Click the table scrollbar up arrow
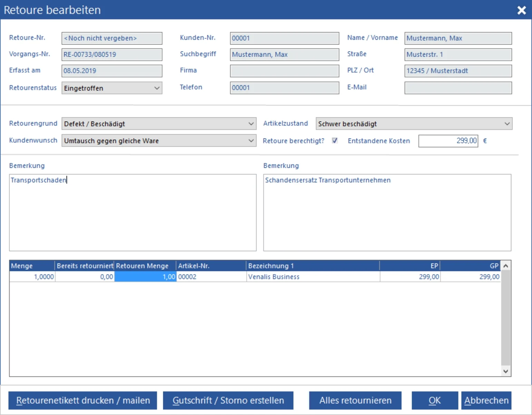 (506, 266)
